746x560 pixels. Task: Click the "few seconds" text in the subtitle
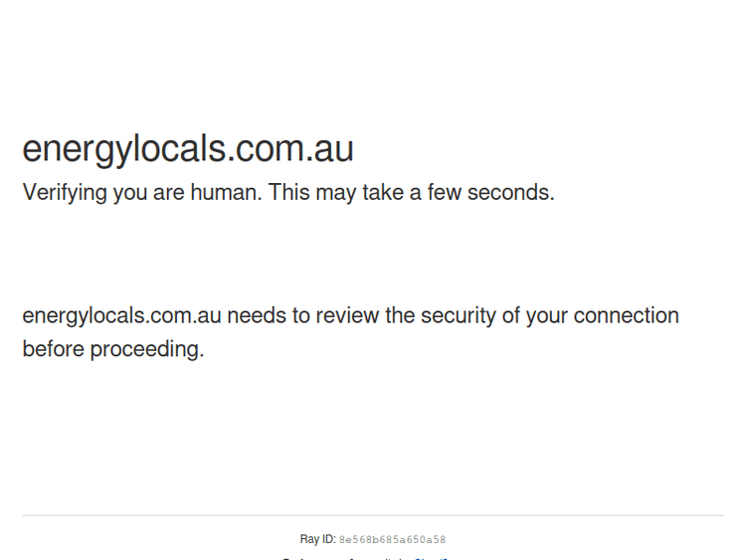click(490, 193)
